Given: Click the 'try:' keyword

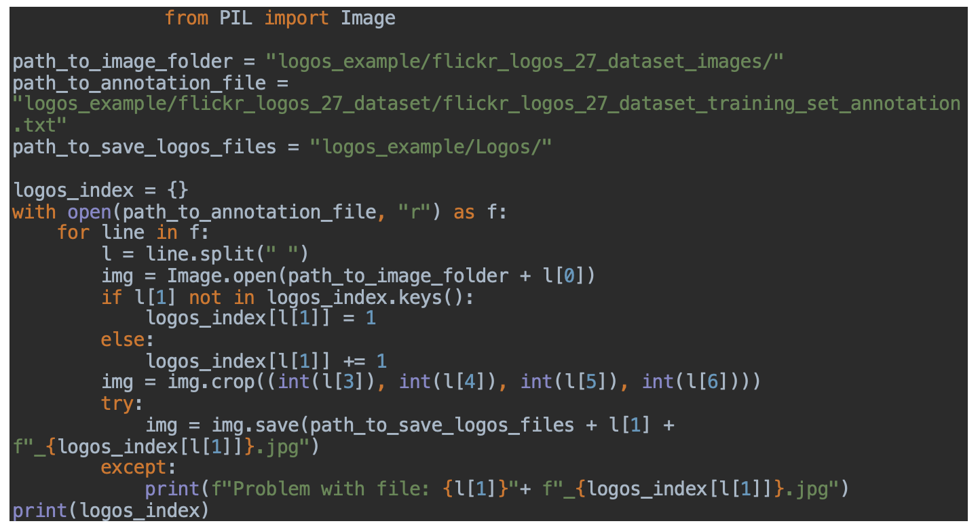Looking at the screenshot, I should coord(122,404).
